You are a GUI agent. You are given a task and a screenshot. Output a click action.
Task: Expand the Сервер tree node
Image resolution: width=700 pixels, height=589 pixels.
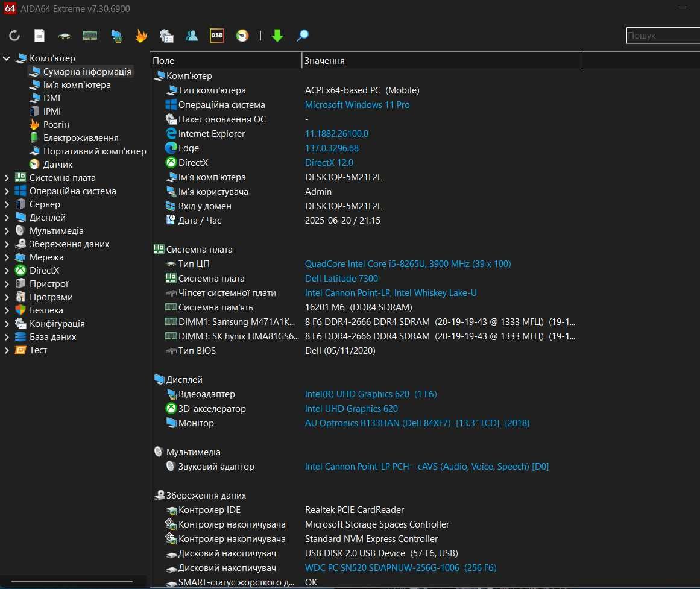coord(6,204)
